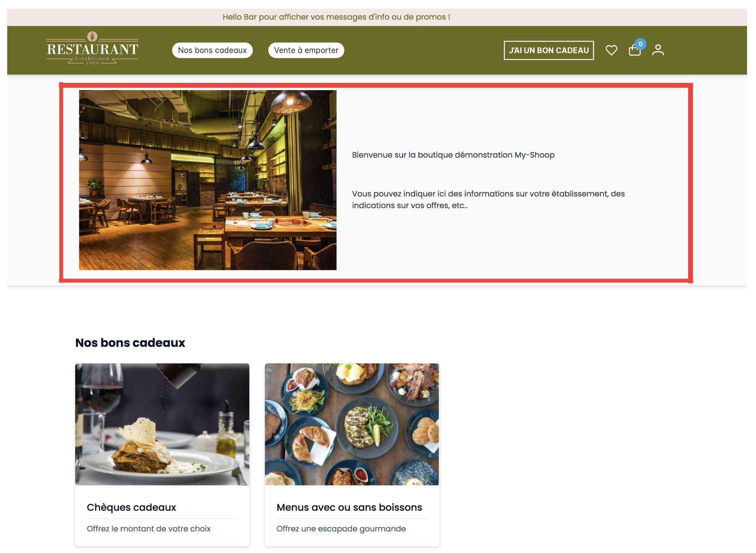The image size is (756, 553).
Task: Open the restaurant interior banner photo
Action: tap(207, 180)
